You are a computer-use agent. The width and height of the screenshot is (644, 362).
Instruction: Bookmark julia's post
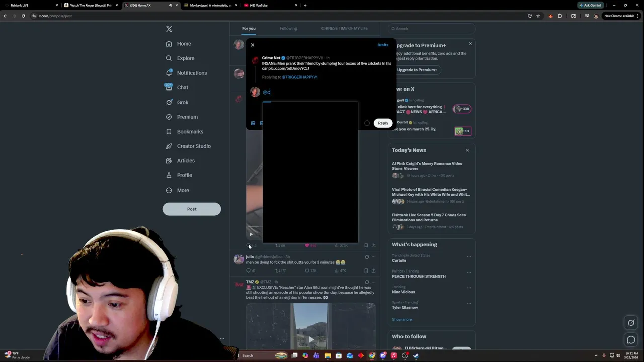(x=366, y=270)
